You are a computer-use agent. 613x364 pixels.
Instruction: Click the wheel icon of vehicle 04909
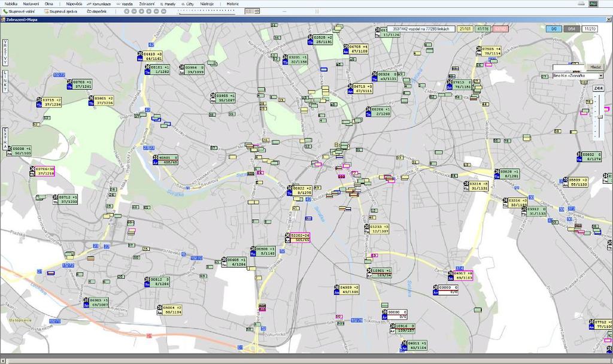[x=336, y=287]
